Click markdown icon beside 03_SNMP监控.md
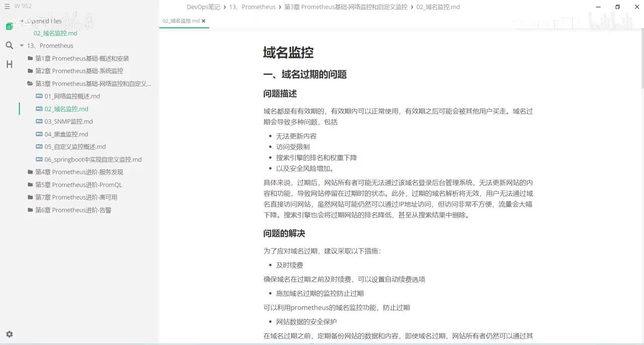 [x=39, y=121]
